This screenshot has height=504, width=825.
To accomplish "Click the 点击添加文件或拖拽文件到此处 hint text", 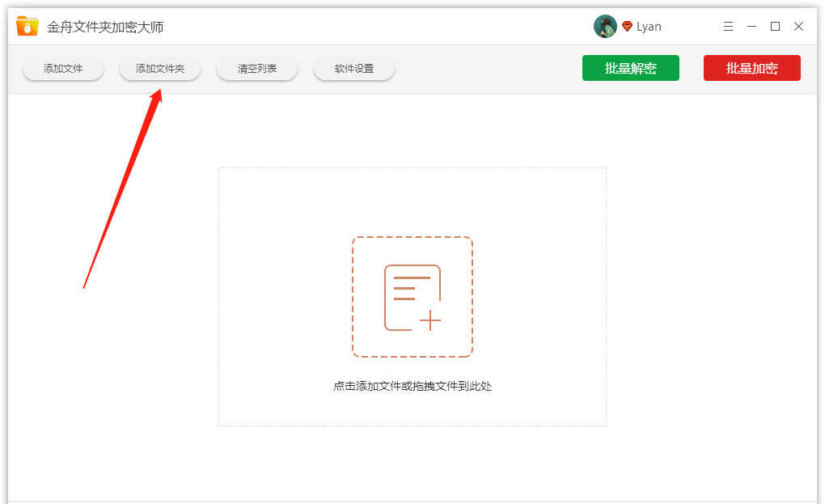I will point(412,386).
